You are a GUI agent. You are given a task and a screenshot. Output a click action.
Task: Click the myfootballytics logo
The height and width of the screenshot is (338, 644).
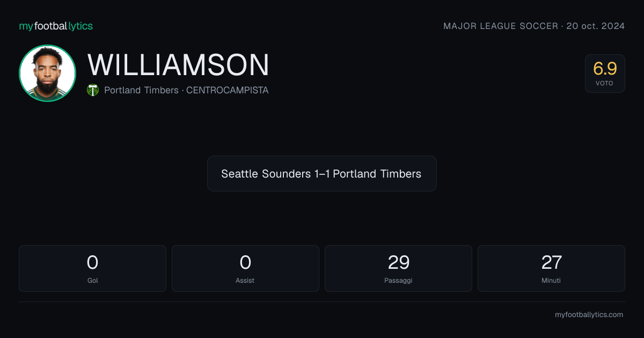pyautogui.click(x=56, y=26)
